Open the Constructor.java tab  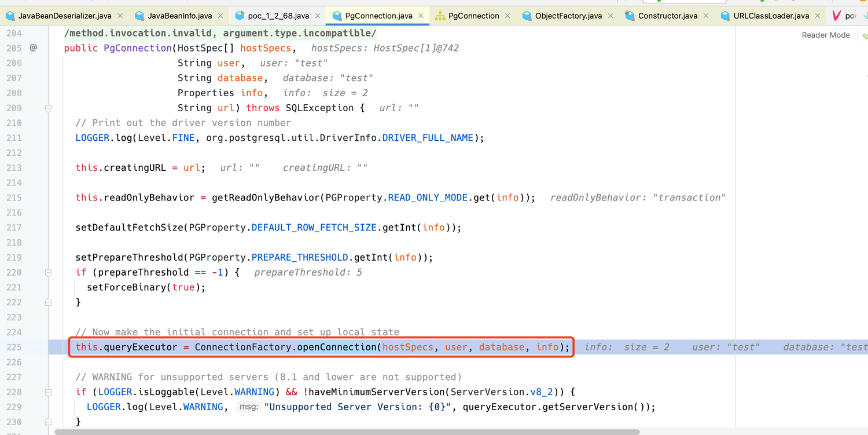[x=668, y=16]
